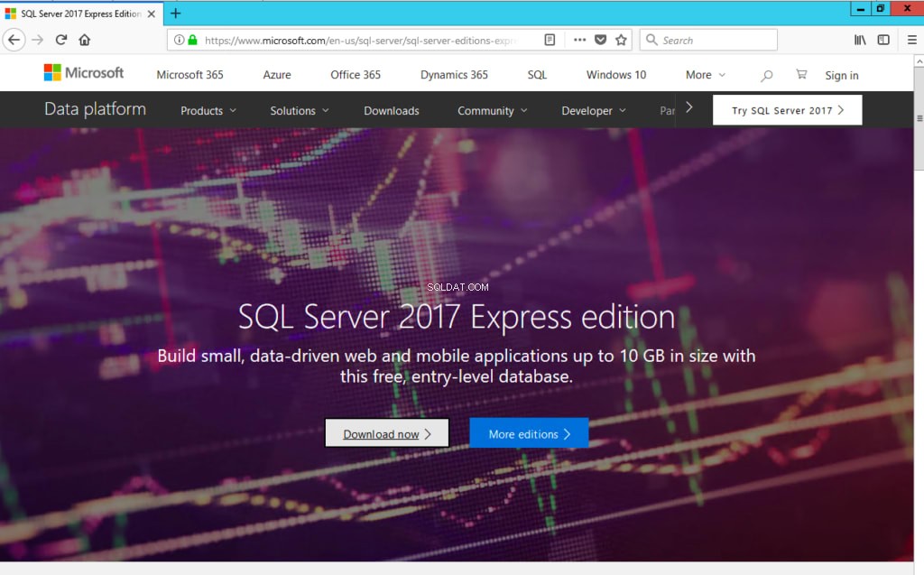Open a new tab with plus button
Image resolution: width=924 pixels, height=575 pixels.
(176, 13)
